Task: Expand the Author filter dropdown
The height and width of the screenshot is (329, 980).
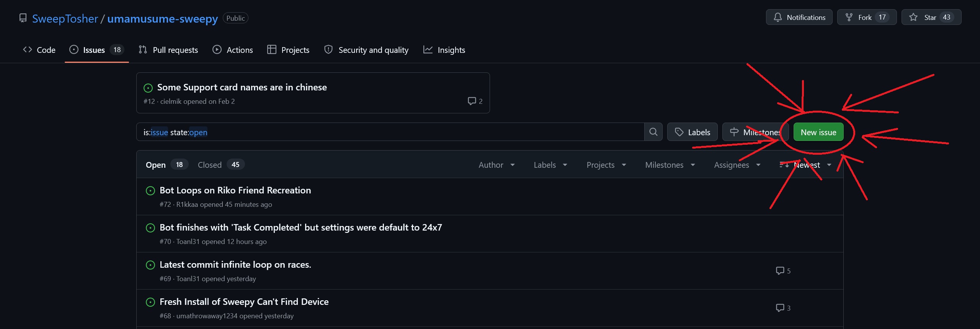Action: coord(497,165)
